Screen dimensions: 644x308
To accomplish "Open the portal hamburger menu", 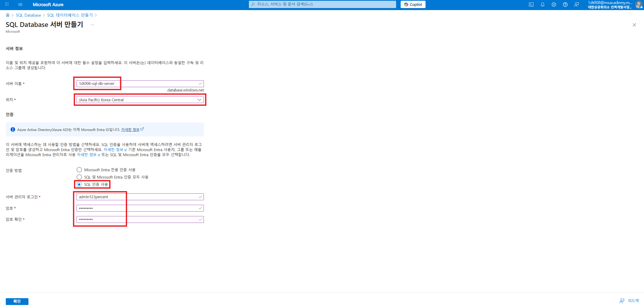I will 20,5.
